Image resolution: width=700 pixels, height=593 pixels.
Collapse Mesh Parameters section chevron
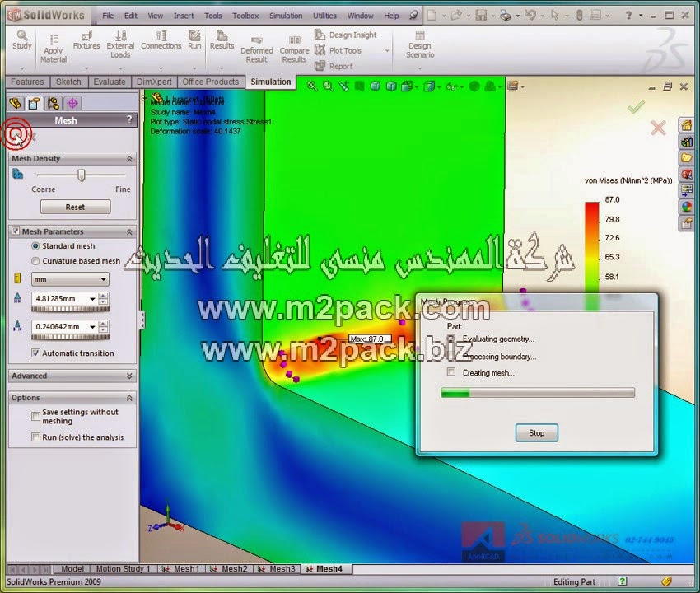pyautogui.click(x=129, y=231)
